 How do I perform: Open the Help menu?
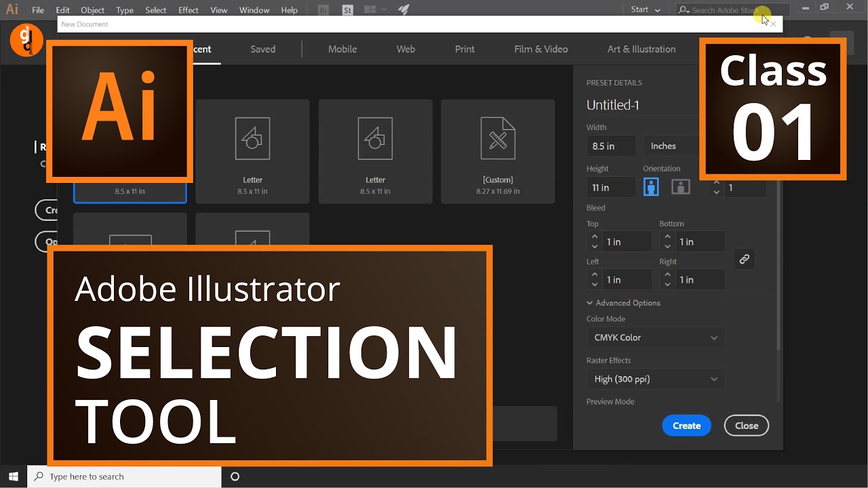(290, 10)
